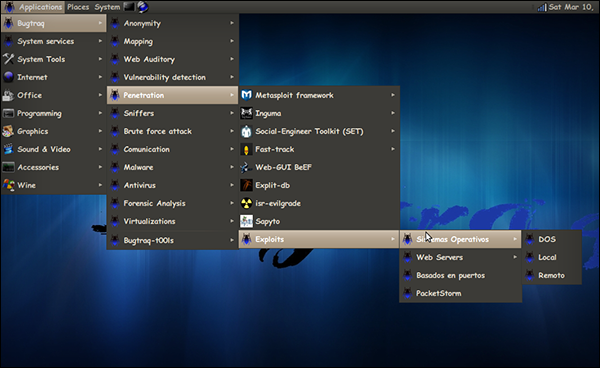
Task: Click the bug icon beside System services
Action: pos(8,41)
